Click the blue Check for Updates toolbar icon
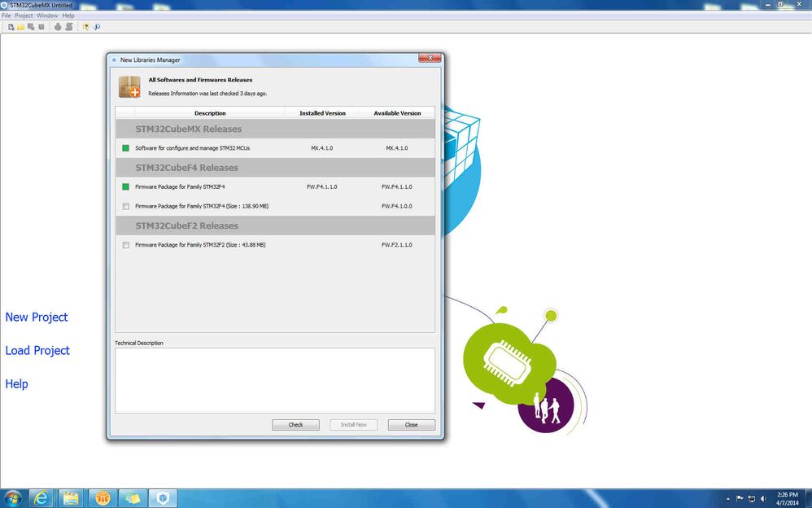This screenshot has height=508, width=812. tap(96, 27)
